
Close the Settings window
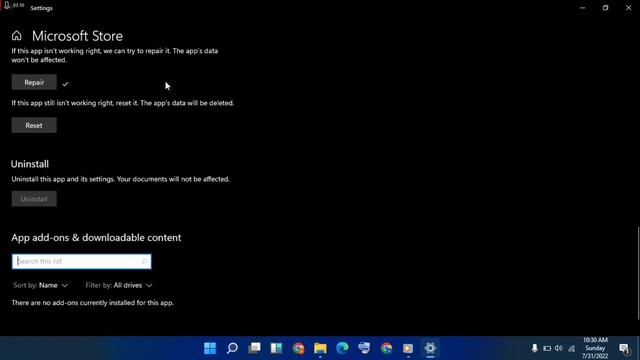pos(629,8)
